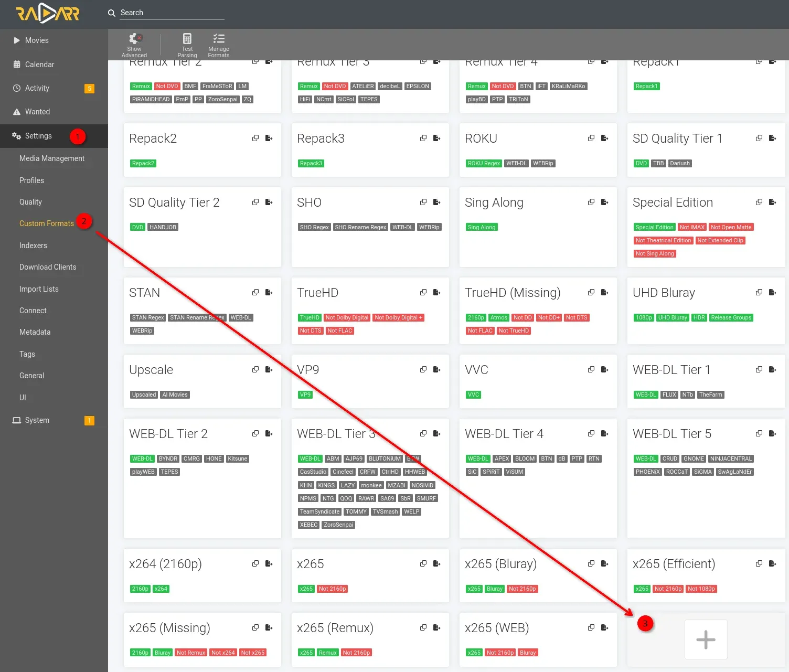Export the WEB-DL Tier 2 format

click(269, 433)
